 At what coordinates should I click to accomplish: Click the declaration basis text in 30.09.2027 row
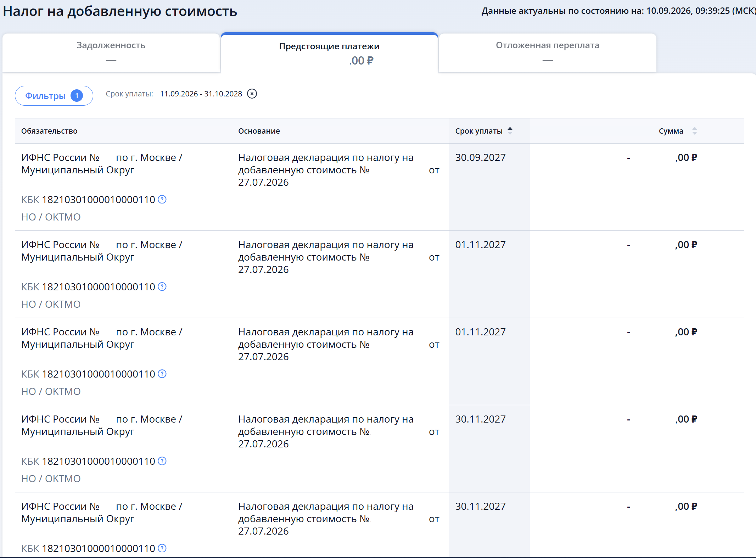(x=339, y=170)
